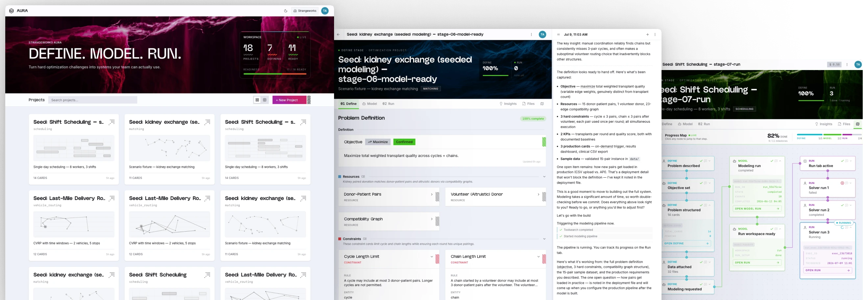Click the AURA logo icon
Viewport: 868px width, 300px height.
tap(11, 11)
